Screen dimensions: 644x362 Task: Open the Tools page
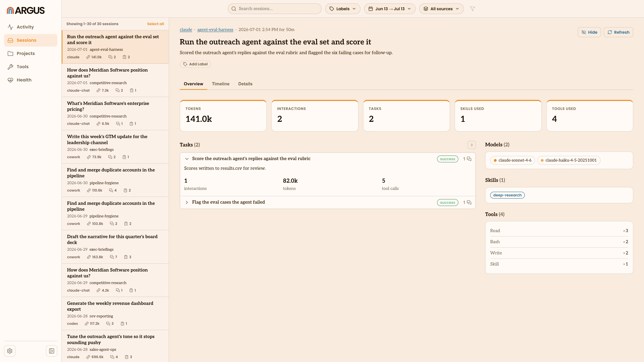pos(31,67)
